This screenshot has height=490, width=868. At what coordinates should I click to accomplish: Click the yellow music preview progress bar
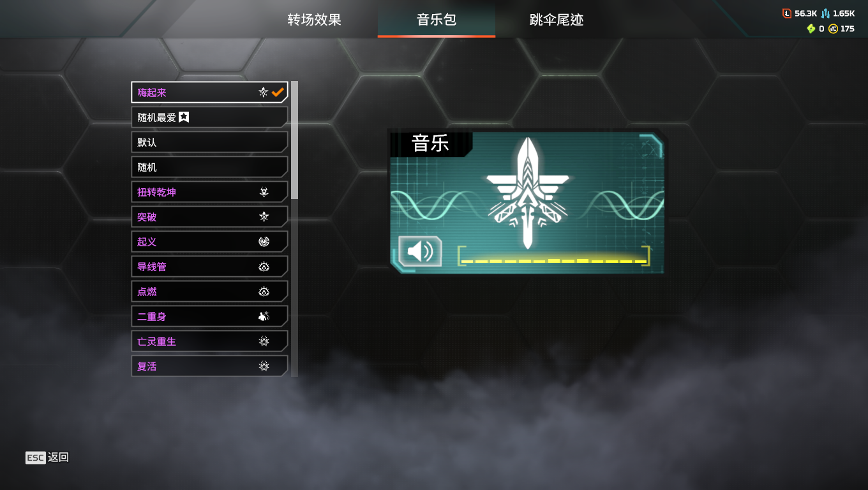(x=554, y=260)
